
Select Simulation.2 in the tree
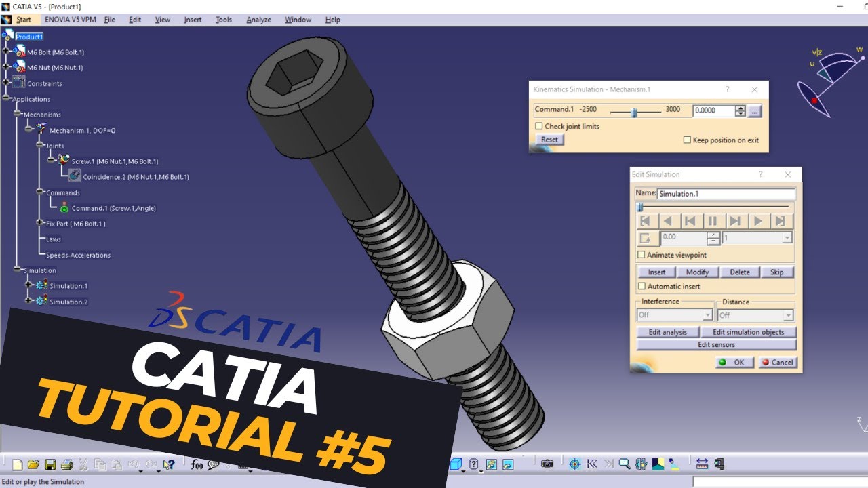point(68,302)
